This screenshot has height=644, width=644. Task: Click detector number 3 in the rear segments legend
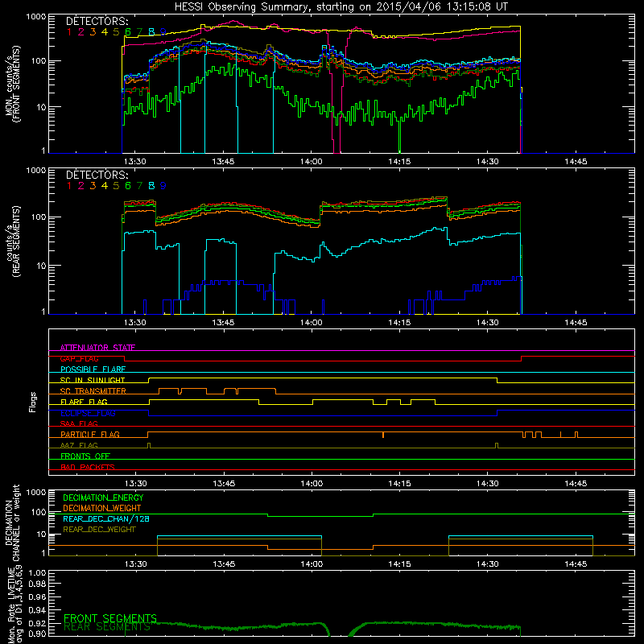93,186
